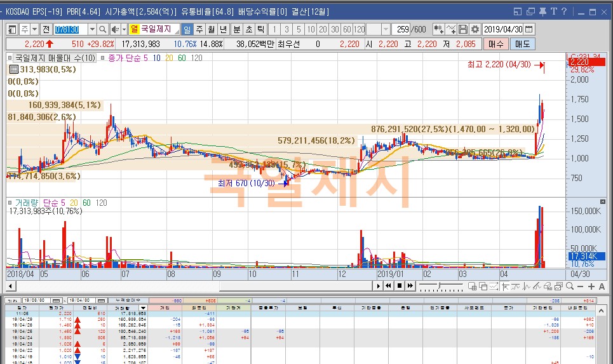Select the minute (분) period toggle

point(237,29)
